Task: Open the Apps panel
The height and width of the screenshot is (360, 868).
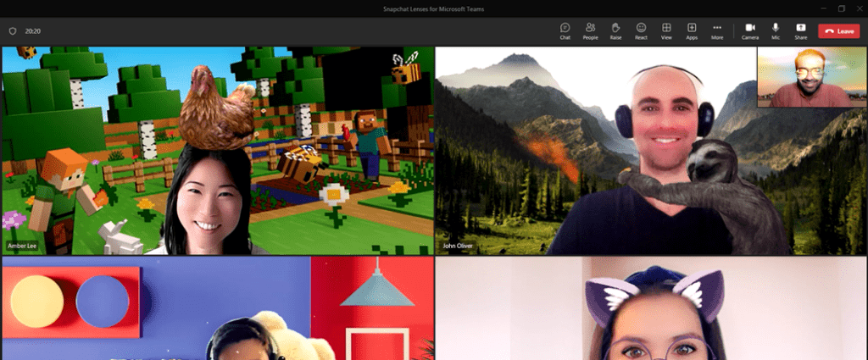Action: click(x=692, y=31)
